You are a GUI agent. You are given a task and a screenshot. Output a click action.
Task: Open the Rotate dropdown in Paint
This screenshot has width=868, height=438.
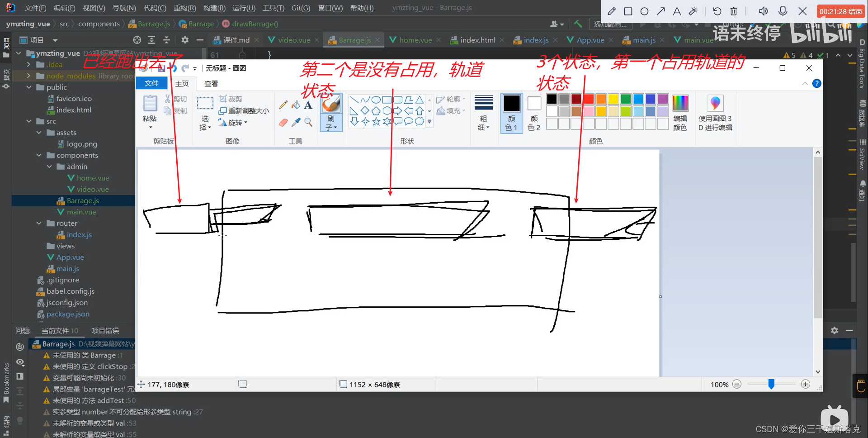pos(233,123)
